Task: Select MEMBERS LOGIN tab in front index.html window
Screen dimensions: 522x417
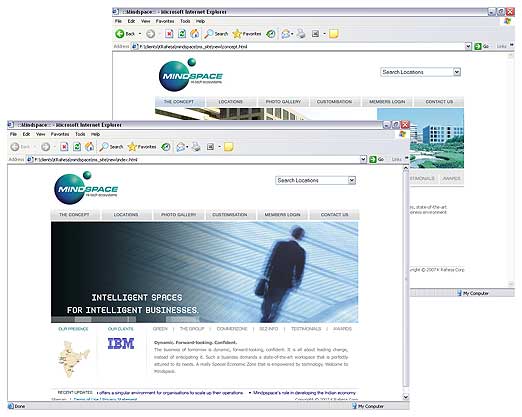Action: 282,215
